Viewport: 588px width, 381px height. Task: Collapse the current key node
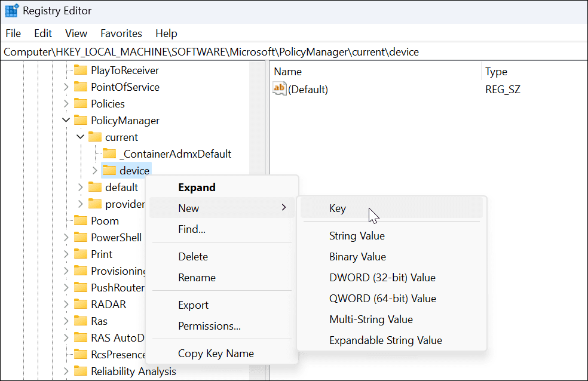pos(80,137)
